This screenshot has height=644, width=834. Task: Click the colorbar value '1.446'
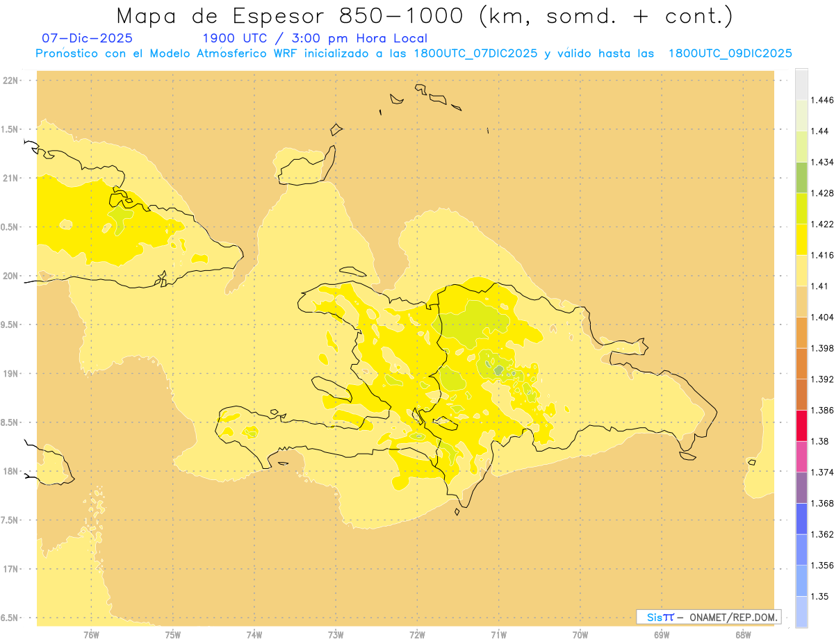821,100
